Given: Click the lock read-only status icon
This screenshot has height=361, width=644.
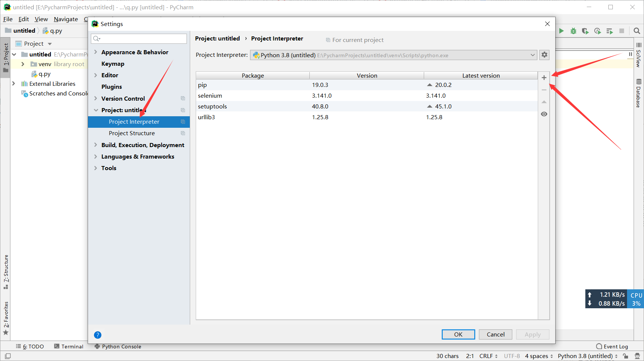Looking at the screenshot, I should pyautogui.click(x=626, y=356).
